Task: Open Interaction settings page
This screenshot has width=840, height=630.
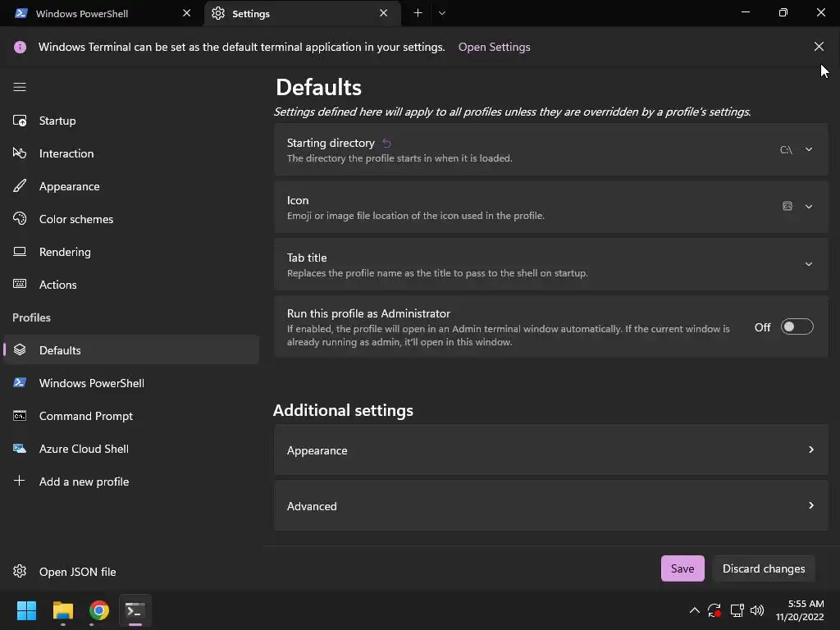Action: (131, 153)
